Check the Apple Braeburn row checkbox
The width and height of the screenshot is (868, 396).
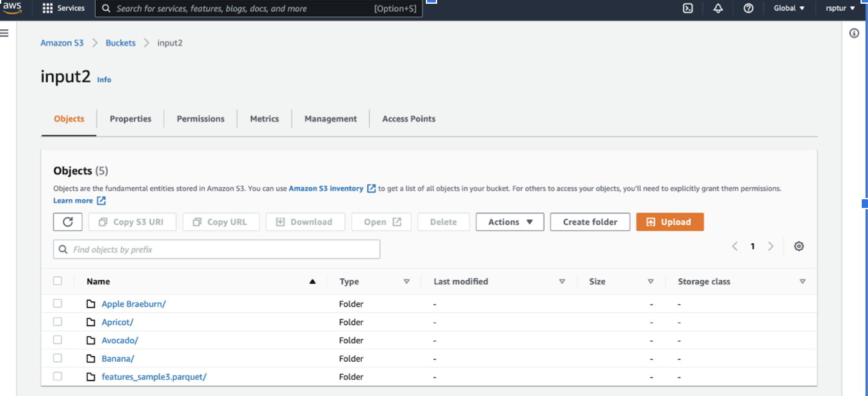[x=58, y=303]
